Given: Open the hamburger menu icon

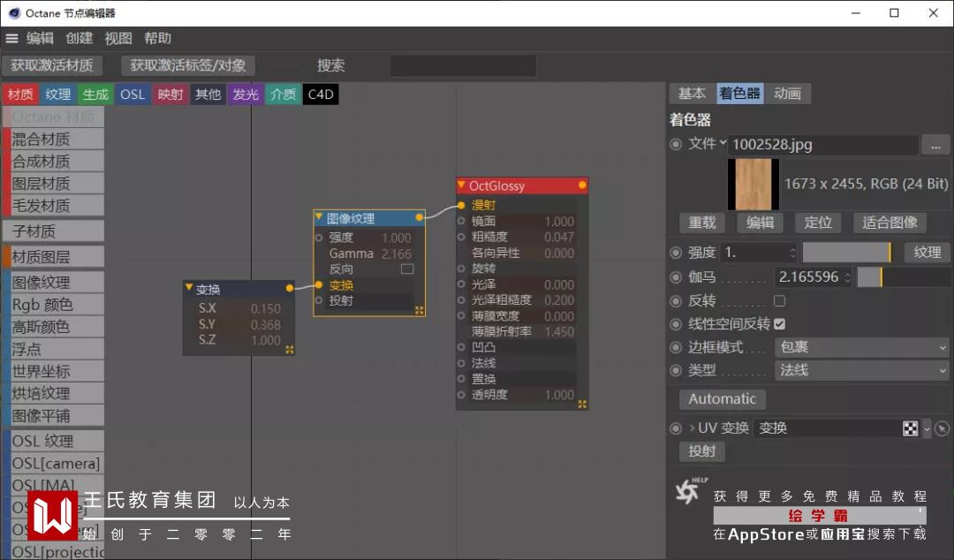Looking at the screenshot, I should (11, 38).
